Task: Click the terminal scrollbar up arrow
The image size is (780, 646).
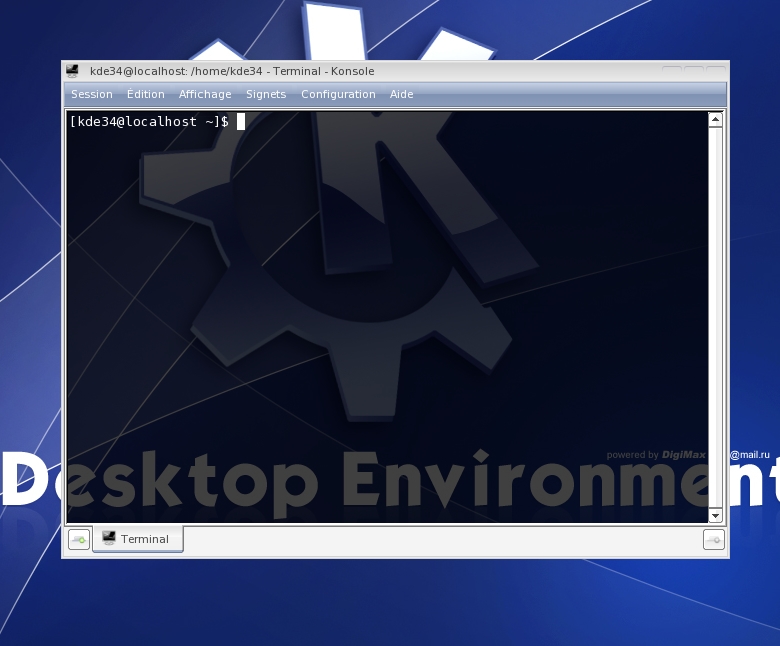Action: click(x=715, y=119)
